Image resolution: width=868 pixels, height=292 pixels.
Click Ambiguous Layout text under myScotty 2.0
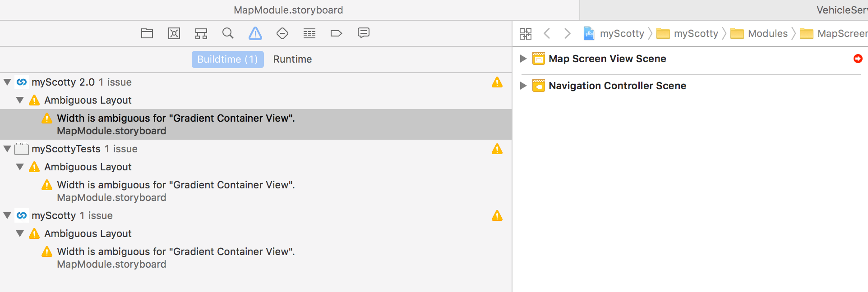[x=88, y=100]
